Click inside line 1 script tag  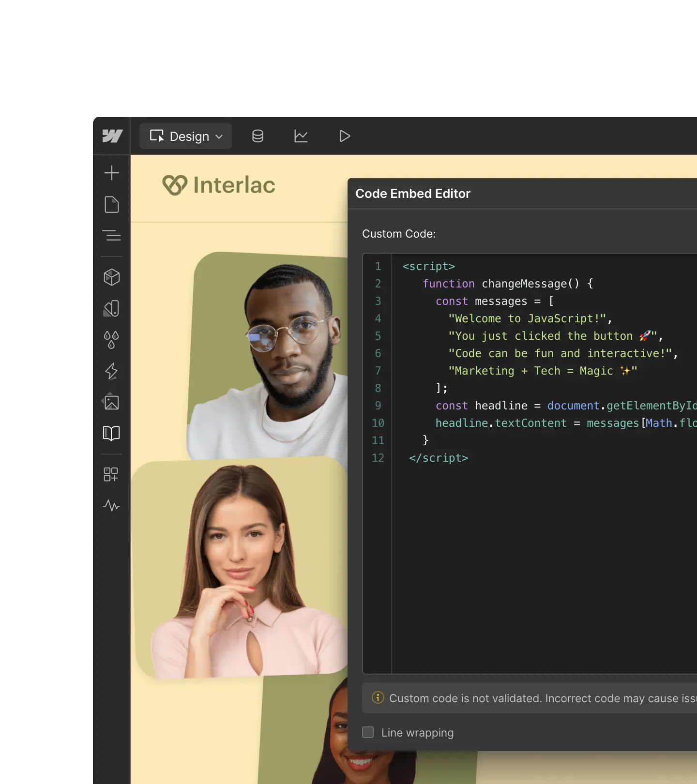pyautogui.click(x=429, y=266)
